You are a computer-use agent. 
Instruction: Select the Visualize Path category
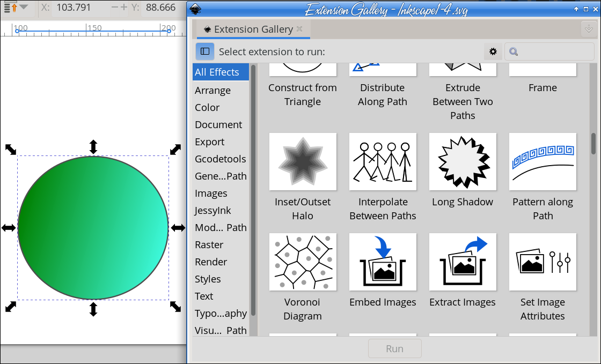221,330
